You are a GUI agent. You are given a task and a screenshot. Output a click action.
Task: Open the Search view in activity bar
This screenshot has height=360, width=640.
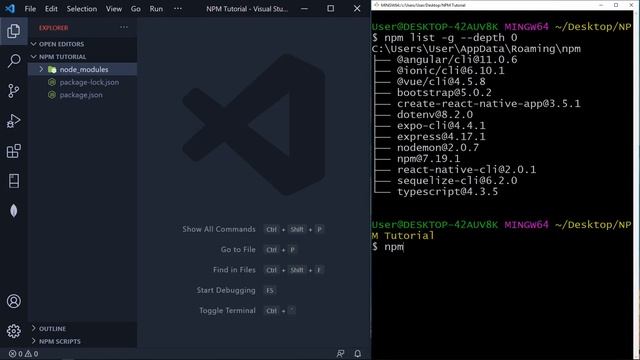pyautogui.click(x=13, y=61)
